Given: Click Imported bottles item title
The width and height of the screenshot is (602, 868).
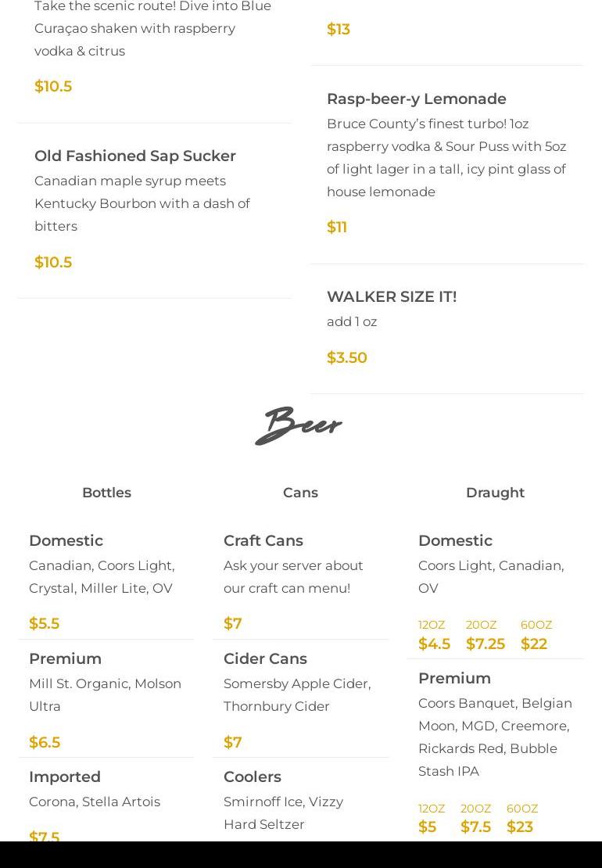Looking at the screenshot, I should click(x=65, y=777).
